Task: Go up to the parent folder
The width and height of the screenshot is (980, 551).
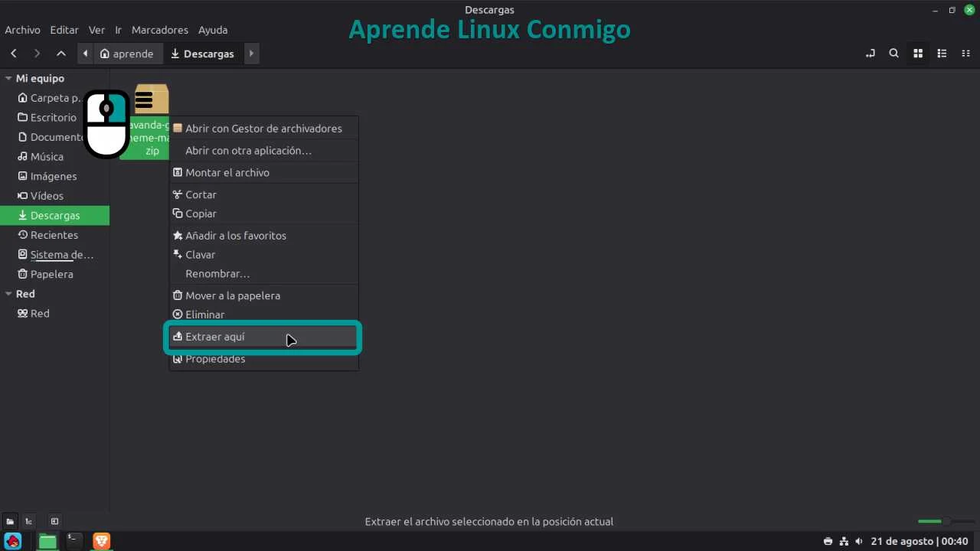Action: [61, 54]
